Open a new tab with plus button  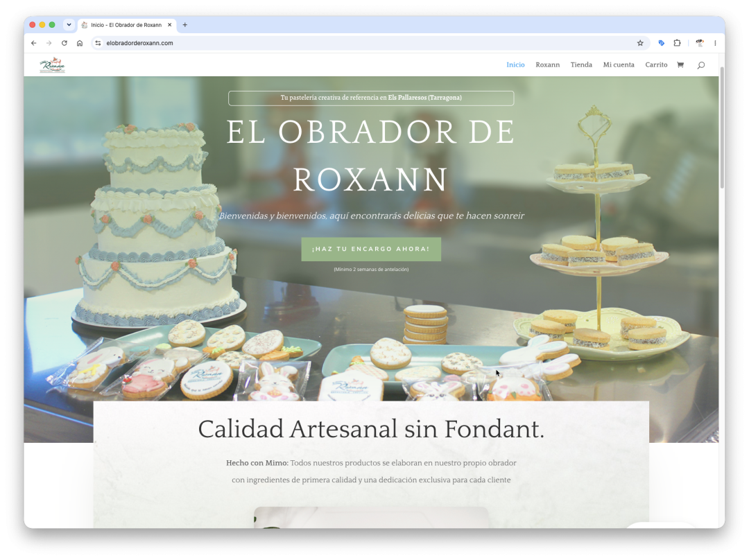coord(185,25)
